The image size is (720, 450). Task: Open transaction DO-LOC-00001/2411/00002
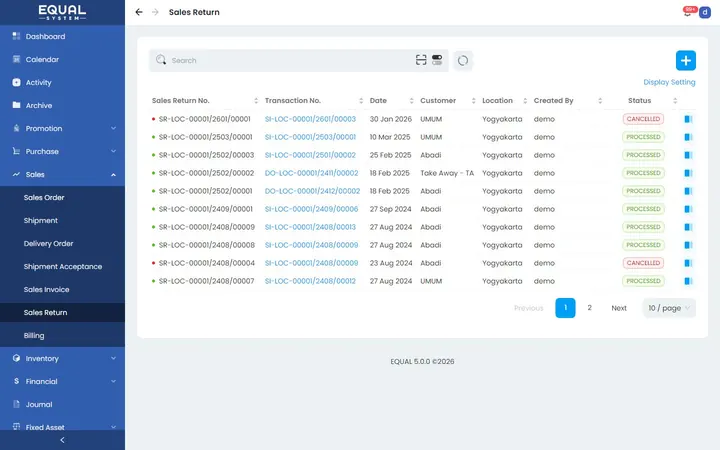point(311,173)
